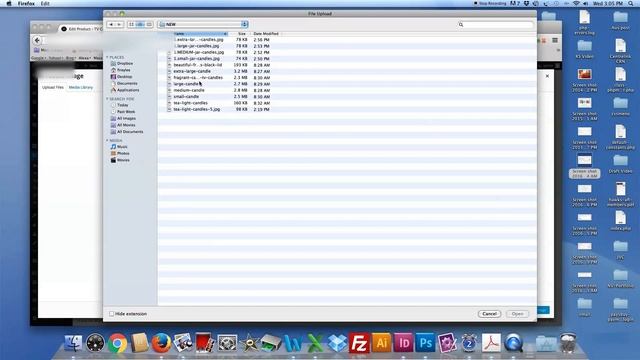Close the media modal with X
The width and height of the screenshot is (640, 360).
click(x=547, y=76)
